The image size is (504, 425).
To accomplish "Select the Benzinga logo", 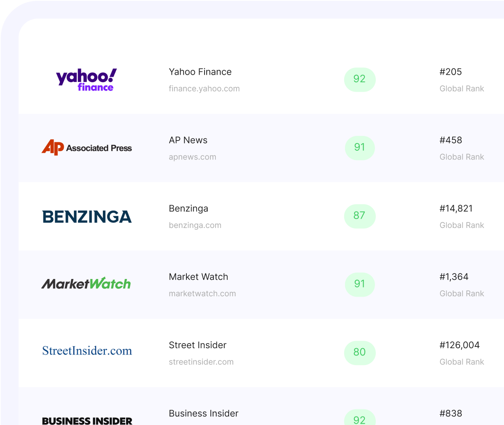I will [87, 217].
